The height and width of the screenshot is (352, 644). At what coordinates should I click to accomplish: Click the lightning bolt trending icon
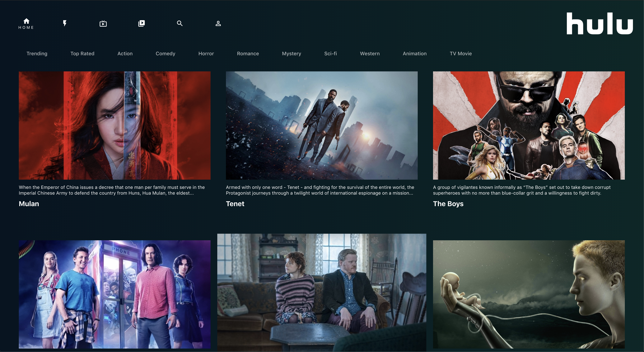tap(65, 23)
